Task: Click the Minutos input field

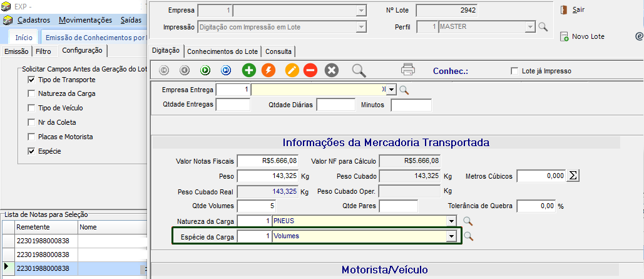Action: pyautogui.click(x=411, y=105)
